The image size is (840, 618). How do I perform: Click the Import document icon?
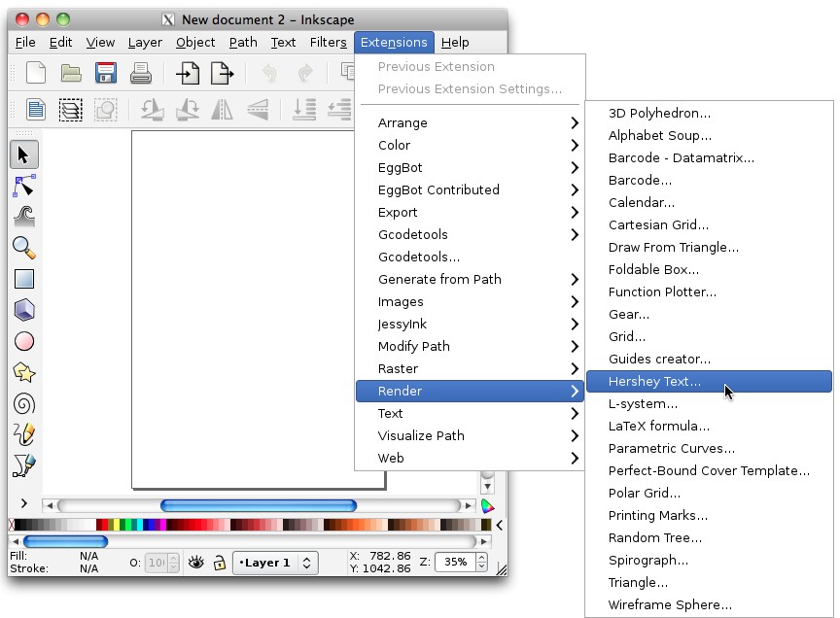click(x=187, y=73)
